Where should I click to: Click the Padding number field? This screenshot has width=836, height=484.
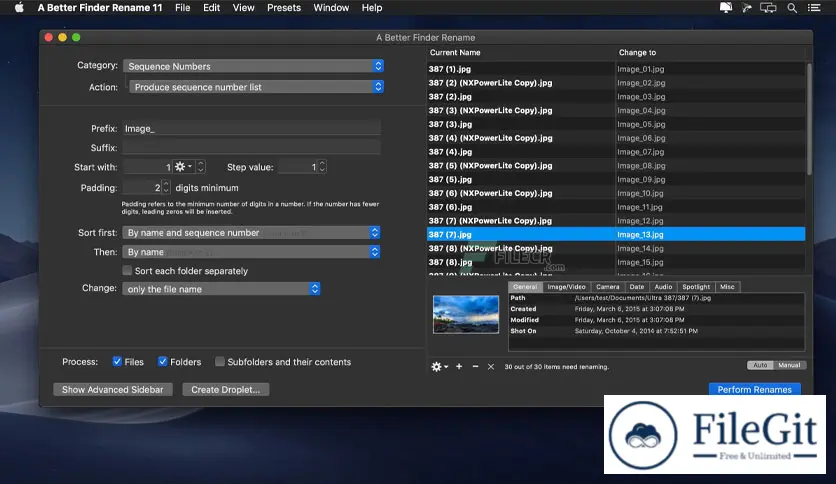(142, 187)
